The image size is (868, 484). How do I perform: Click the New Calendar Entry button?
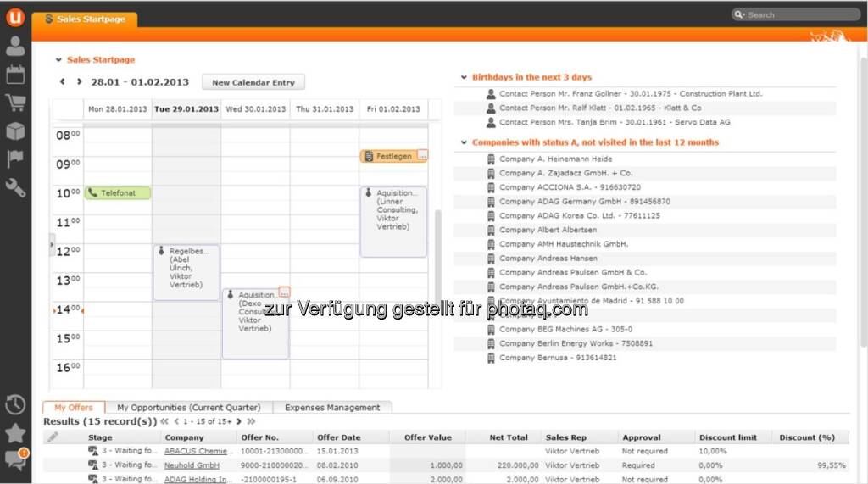tap(253, 82)
